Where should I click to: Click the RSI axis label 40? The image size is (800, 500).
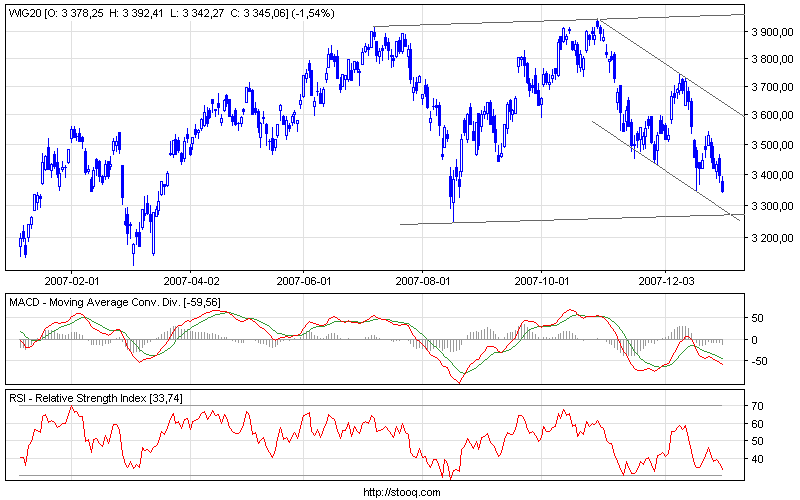tap(758, 459)
